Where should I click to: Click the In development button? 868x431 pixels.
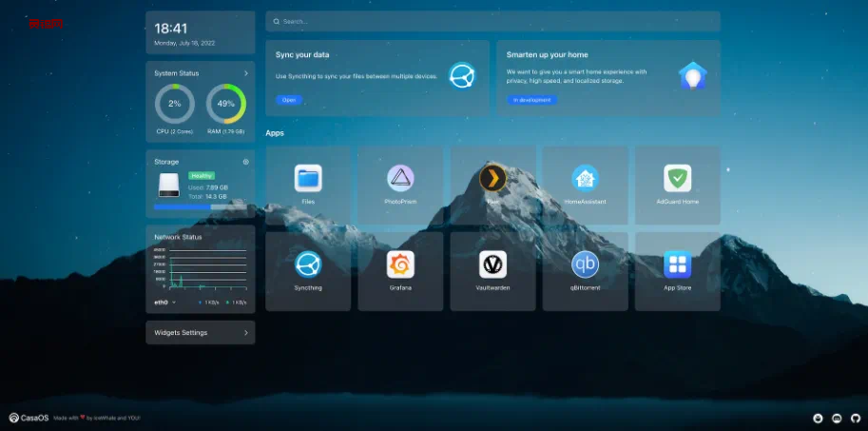531,99
